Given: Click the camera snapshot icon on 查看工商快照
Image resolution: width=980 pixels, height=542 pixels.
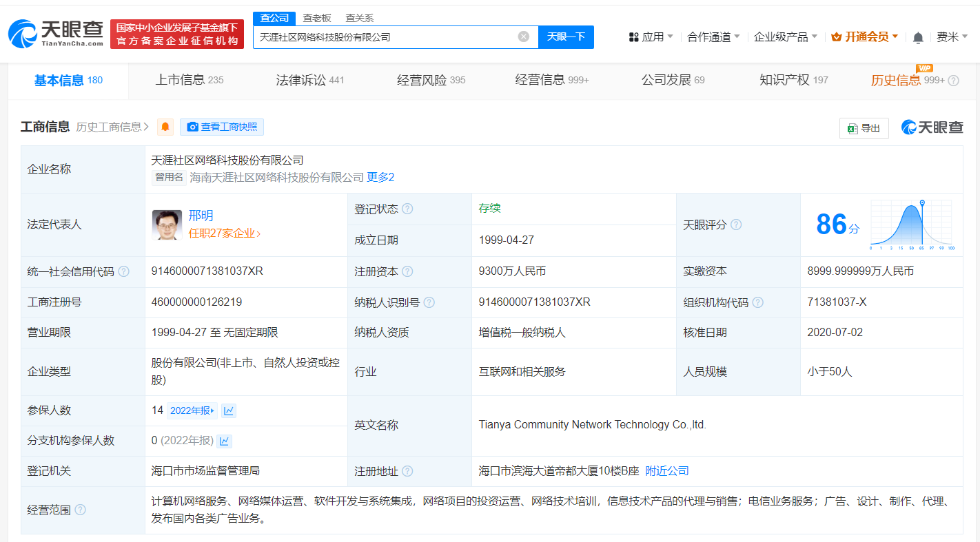Looking at the screenshot, I should point(193,127).
